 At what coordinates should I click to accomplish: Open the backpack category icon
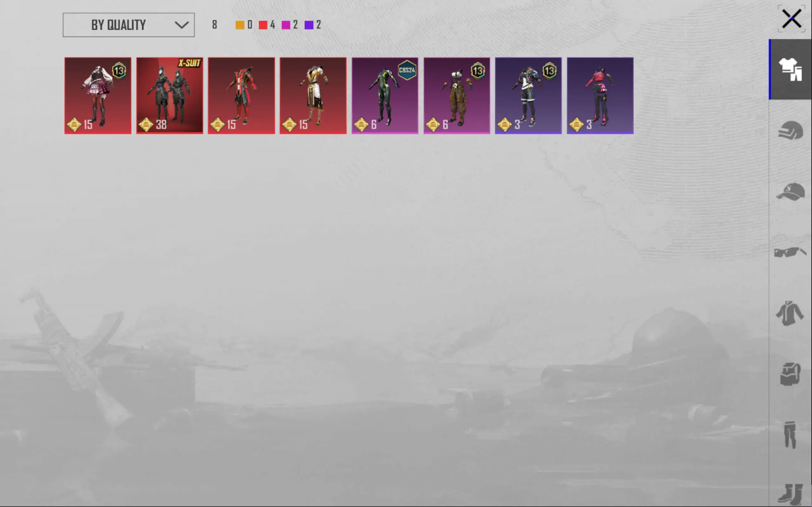790,374
